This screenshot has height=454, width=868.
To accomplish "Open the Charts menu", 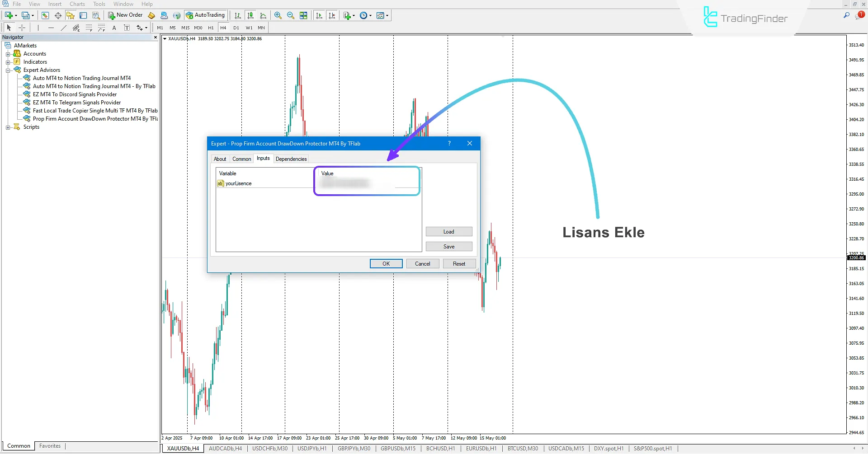I will (x=77, y=4).
